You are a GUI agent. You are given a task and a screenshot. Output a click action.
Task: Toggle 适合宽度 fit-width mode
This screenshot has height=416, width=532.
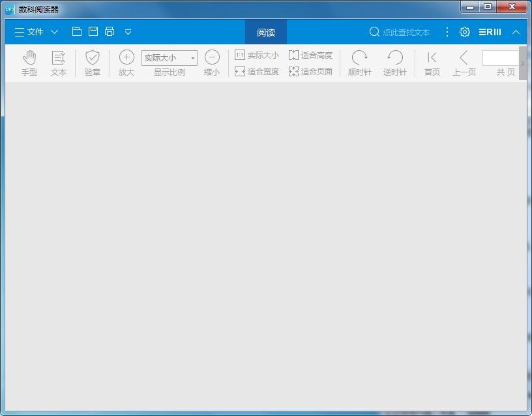257,72
